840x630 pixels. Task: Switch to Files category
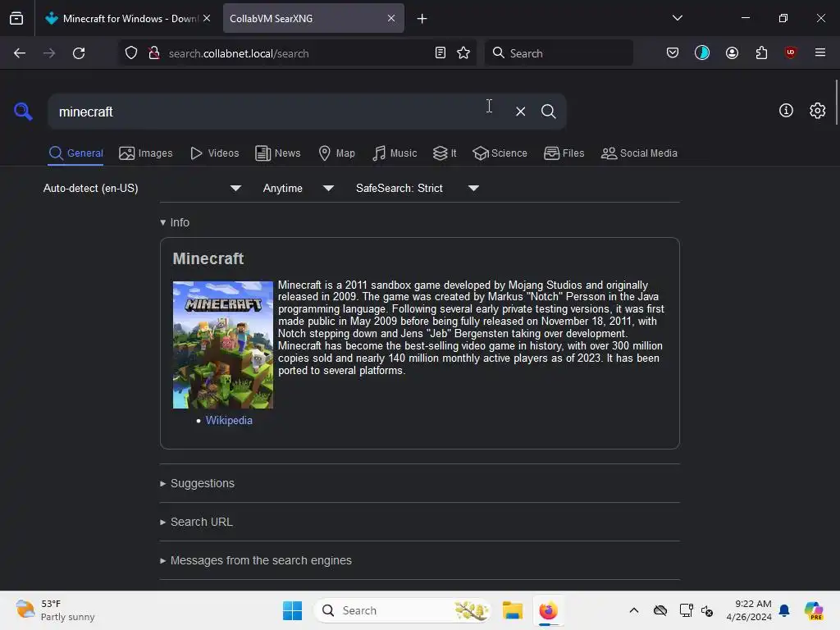click(564, 153)
